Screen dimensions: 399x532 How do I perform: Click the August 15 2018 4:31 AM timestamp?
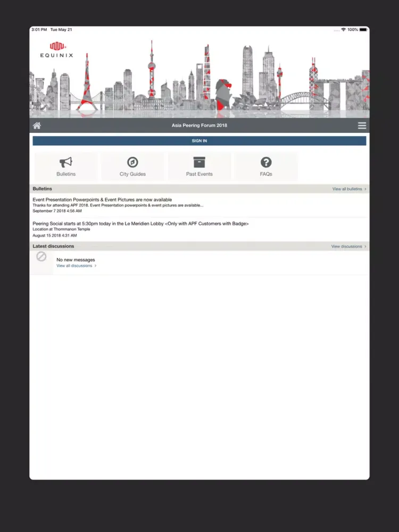point(55,236)
